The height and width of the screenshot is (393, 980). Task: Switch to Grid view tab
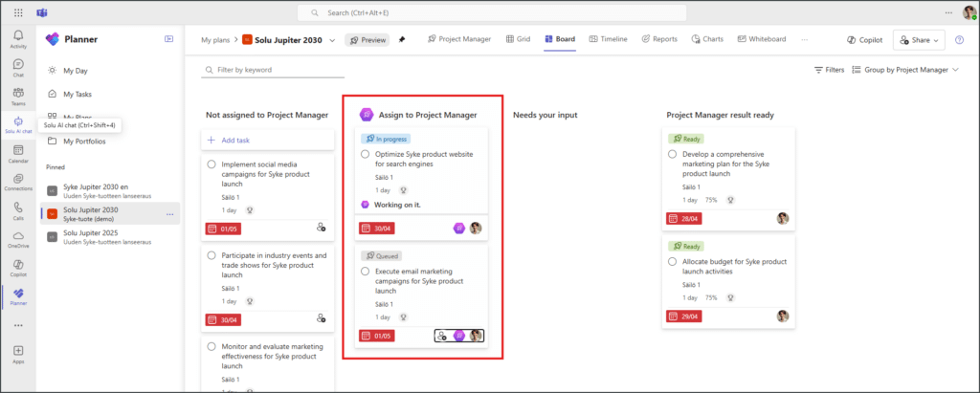point(518,39)
